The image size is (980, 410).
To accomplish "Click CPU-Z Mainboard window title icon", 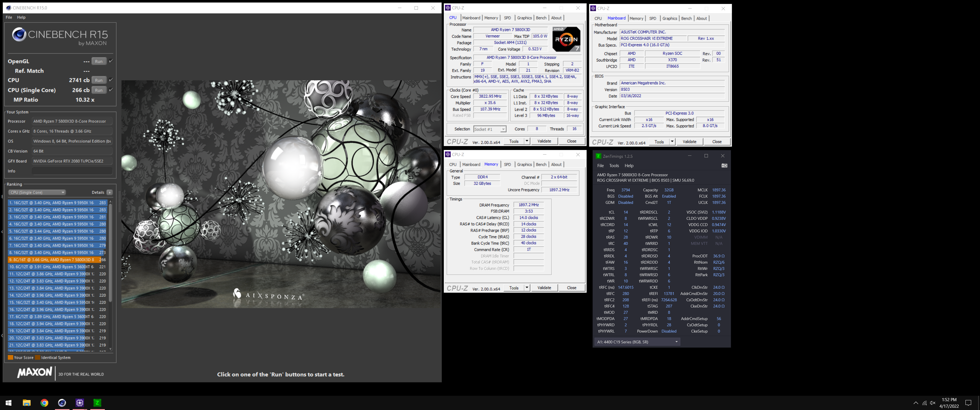I will point(593,8).
